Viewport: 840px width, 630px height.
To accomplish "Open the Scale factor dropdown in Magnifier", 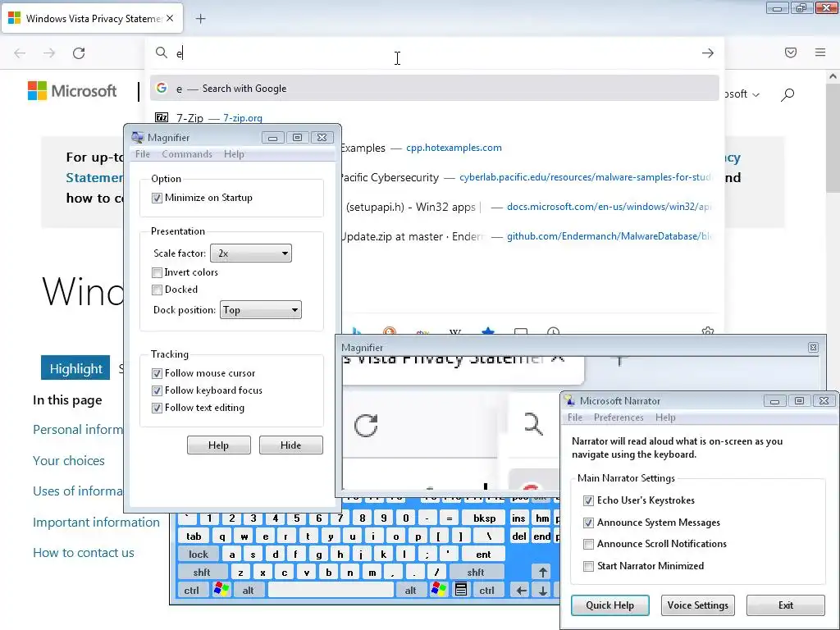I will pyautogui.click(x=251, y=253).
